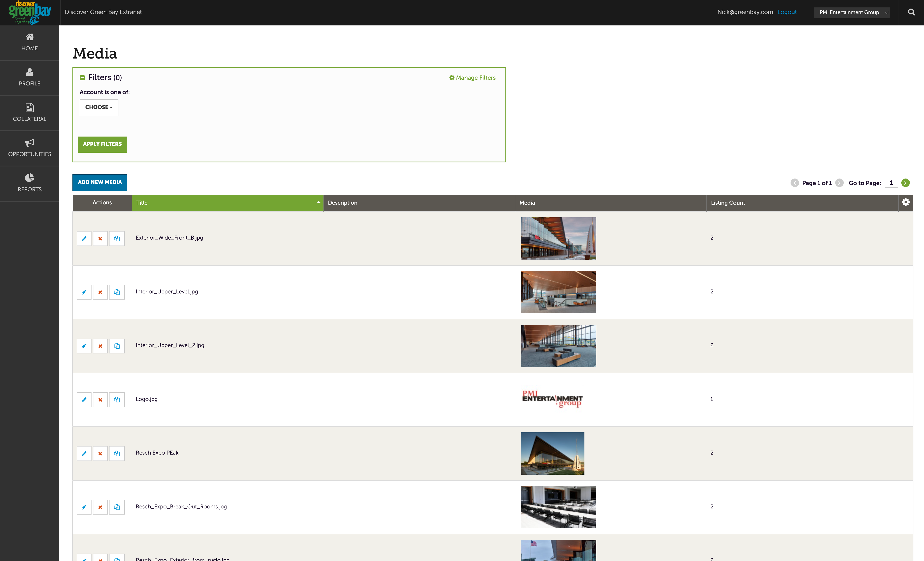The width and height of the screenshot is (924, 561).
Task: Edit Exterior_Wide_Front_B.jpg with pencil icon
Action: tap(84, 238)
